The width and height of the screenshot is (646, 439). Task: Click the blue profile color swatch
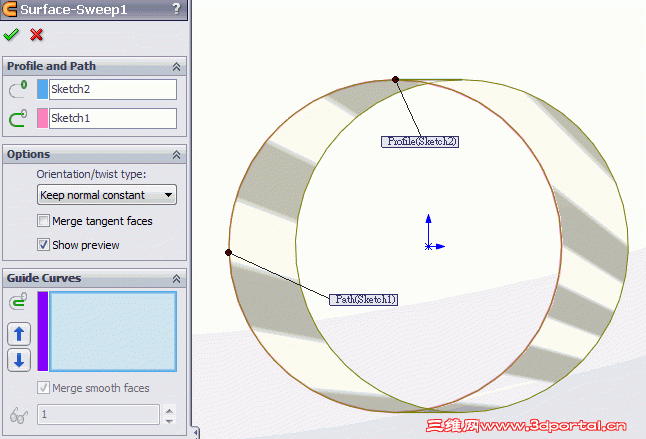42,89
